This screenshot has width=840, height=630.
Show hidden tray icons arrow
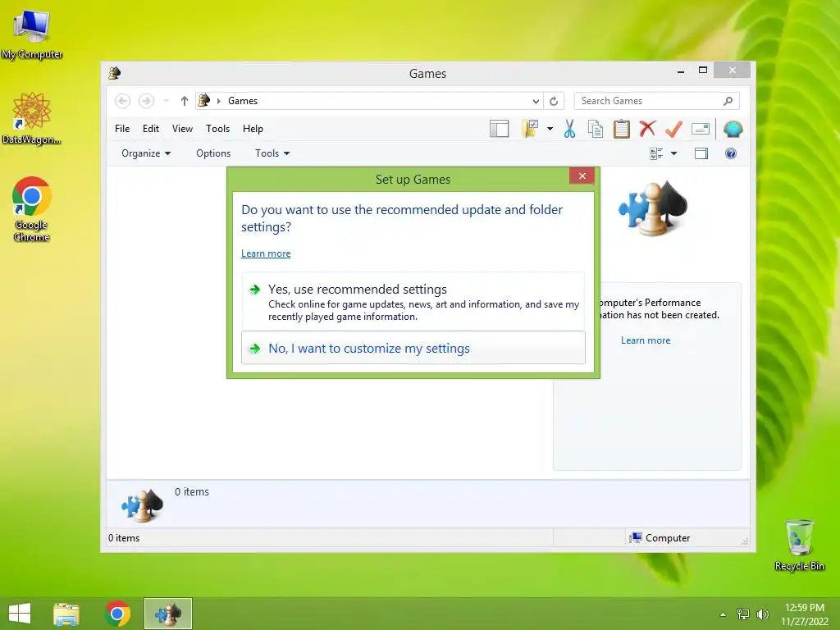coord(723,614)
